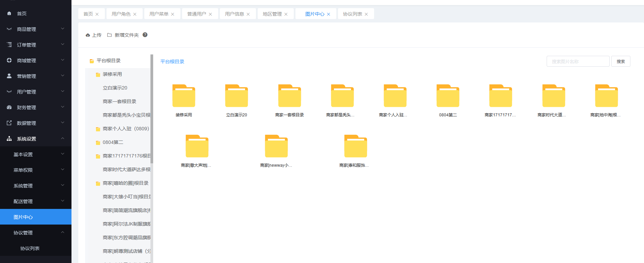Image resolution: width=644 pixels, height=263 pixels.
Task: Click the upload cloud icon
Action: click(88, 35)
